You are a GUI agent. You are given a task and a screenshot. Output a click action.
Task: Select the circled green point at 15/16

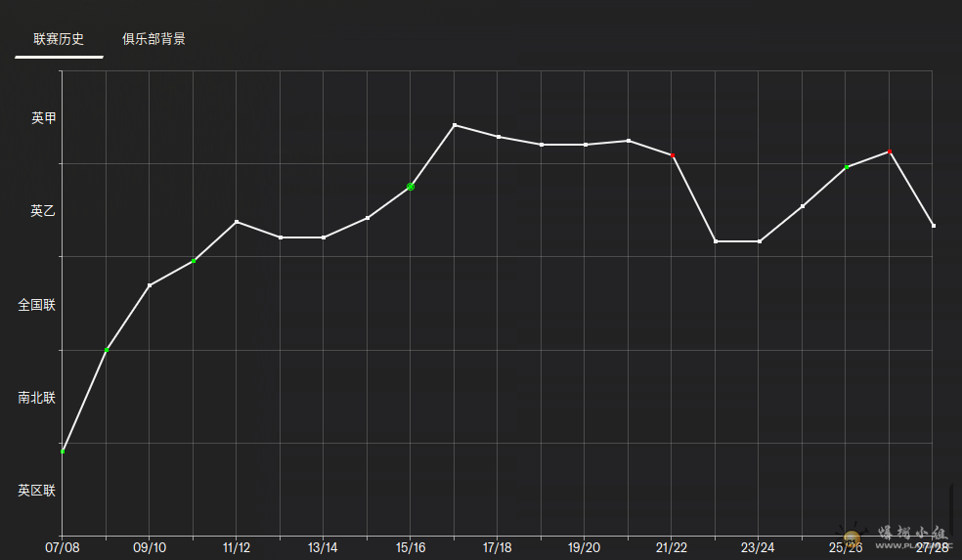(411, 187)
